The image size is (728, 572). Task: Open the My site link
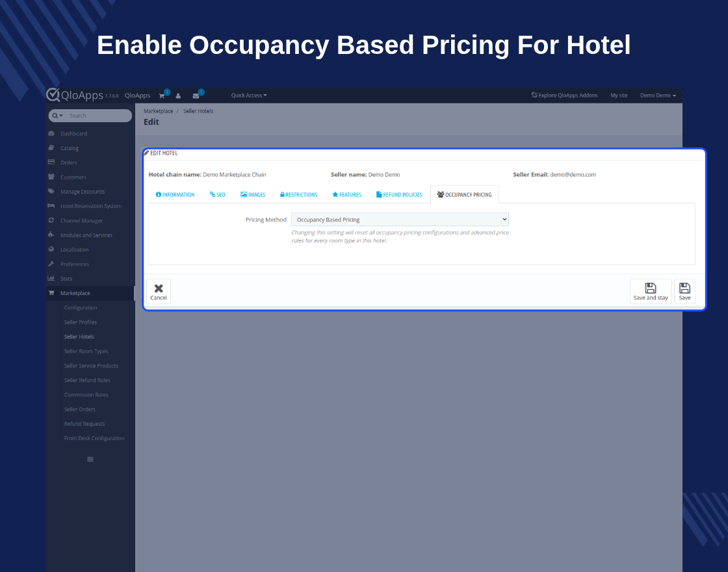tap(619, 95)
